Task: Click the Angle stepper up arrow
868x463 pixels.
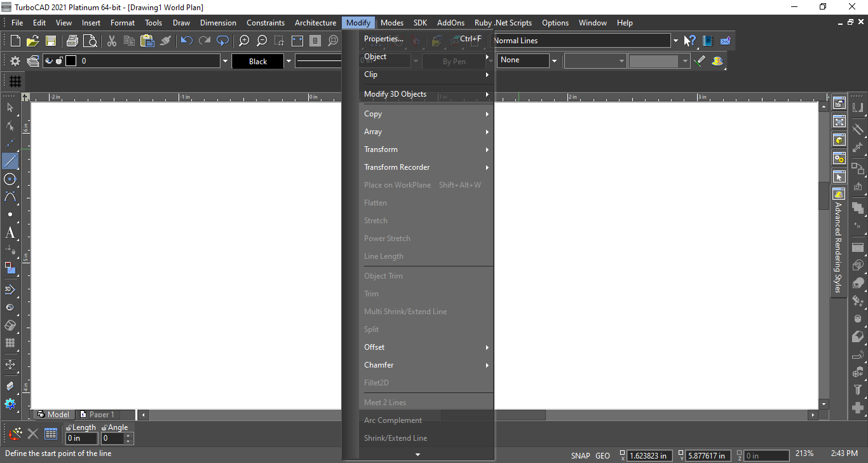Action: pyautogui.click(x=129, y=436)
